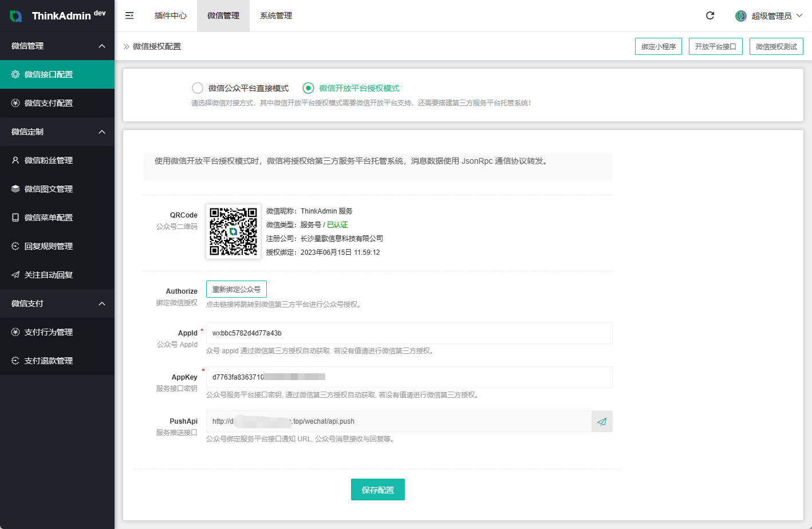Click the 重新绑定公众号 button
This screenshot has height=529, width=812.
236,289
